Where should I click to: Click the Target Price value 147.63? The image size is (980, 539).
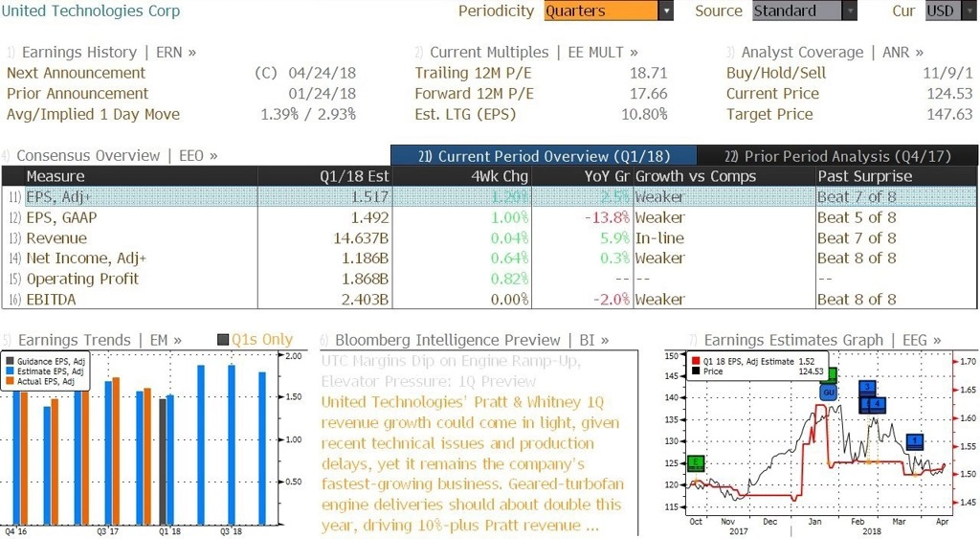point(949,115)
